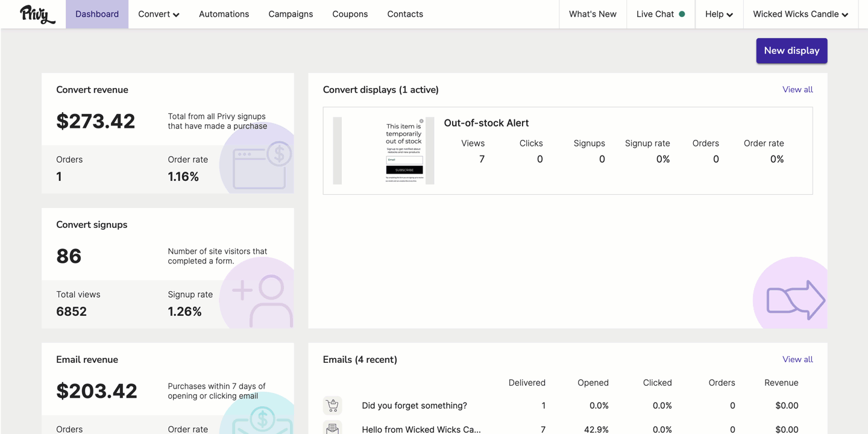868x434 pixels.
Task: Navigate to Coupons
Action: (x=350, y=14)
